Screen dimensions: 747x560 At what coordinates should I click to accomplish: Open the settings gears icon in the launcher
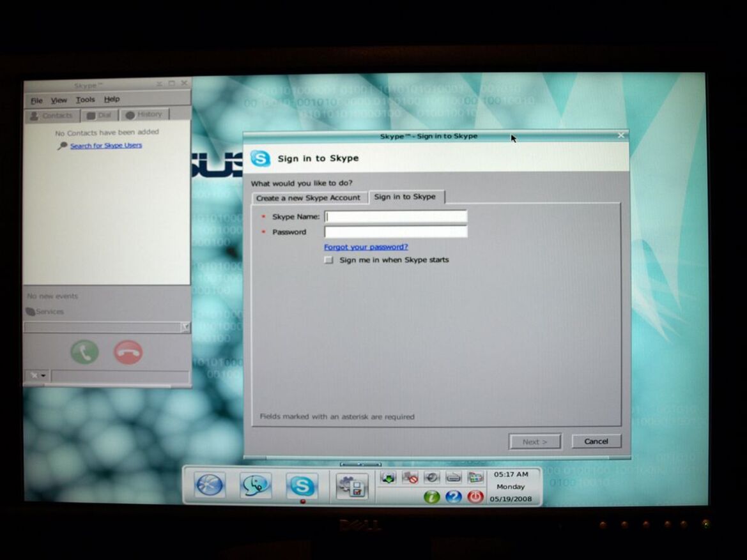coord(352,486)
